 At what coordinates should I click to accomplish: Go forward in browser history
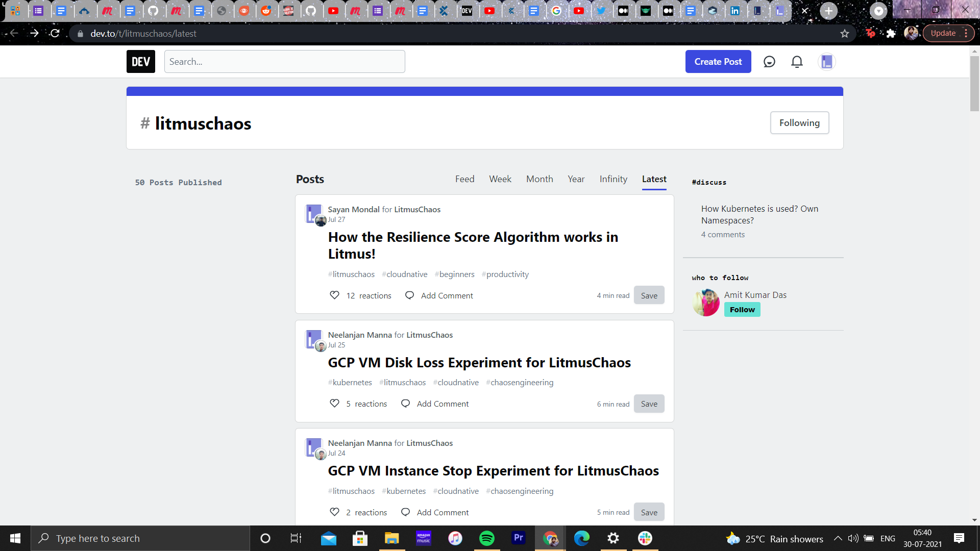point(34,34)
